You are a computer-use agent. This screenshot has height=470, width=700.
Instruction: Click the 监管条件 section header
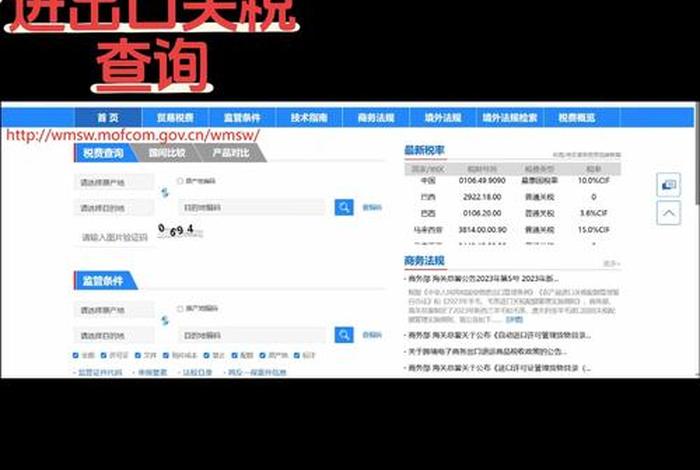tap(105, 281)
